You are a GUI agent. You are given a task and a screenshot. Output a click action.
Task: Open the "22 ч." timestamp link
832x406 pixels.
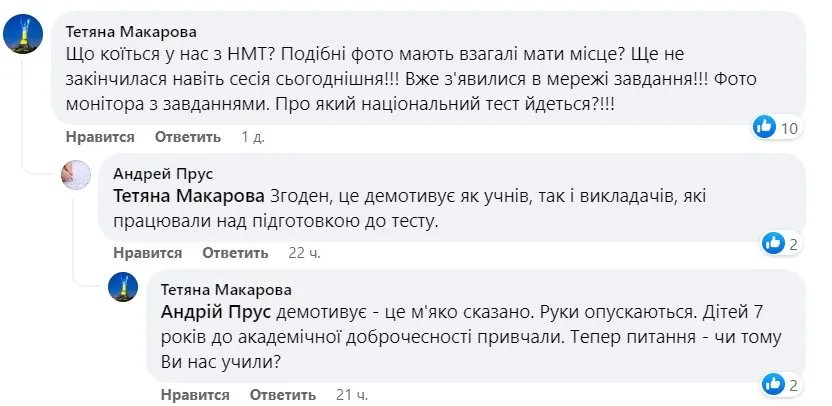(303, 253)
